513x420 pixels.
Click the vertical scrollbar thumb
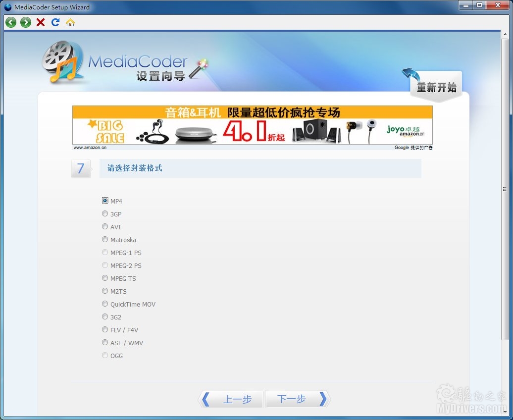505,189
